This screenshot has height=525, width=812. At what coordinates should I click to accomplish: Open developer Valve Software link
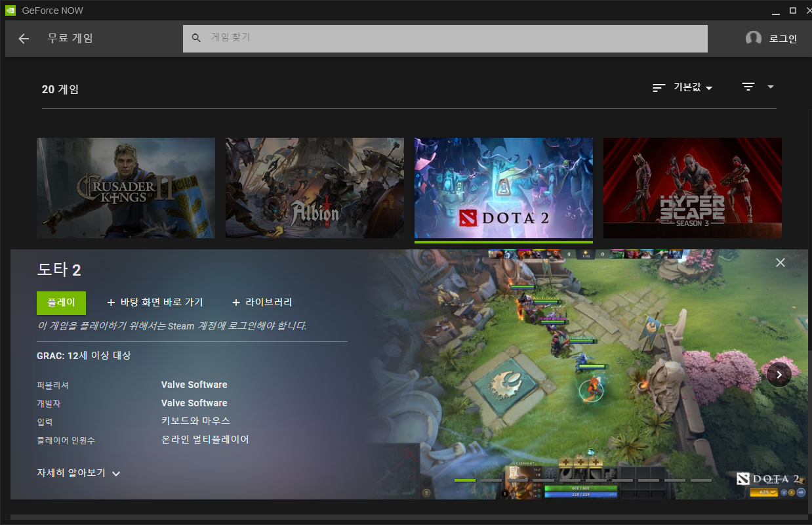(194, 403)
